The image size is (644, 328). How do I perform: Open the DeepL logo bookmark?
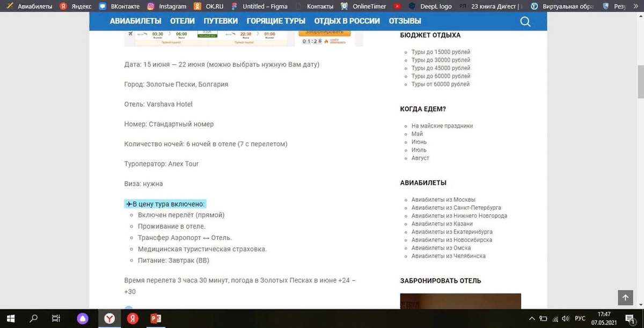pos(430,6)
